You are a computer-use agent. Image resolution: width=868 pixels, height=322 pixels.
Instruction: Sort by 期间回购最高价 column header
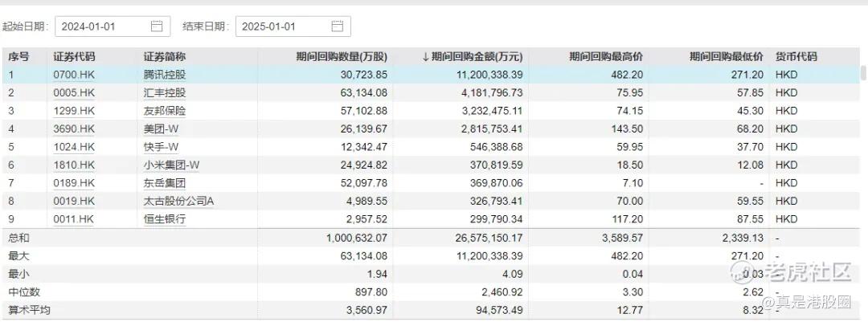pos(605,57)
